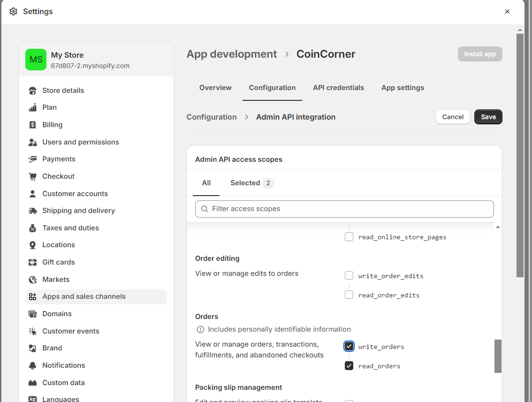Click the MS store avatar

coord(36,60)
